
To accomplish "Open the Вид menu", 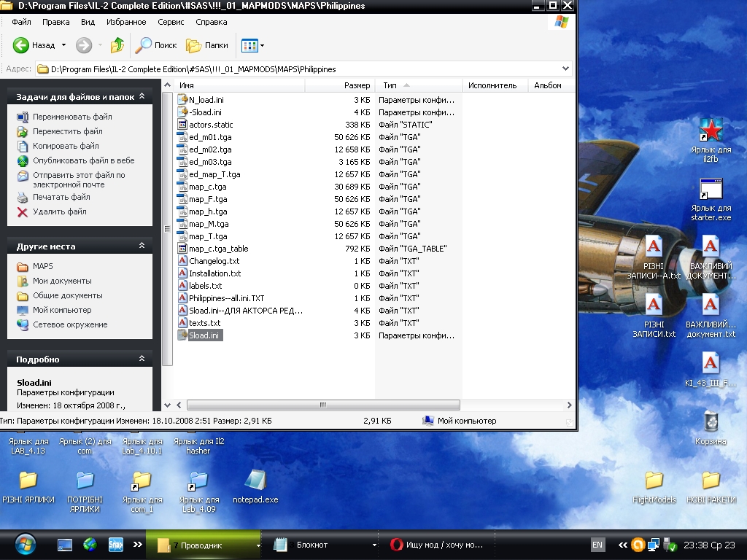I will (88, 23).
